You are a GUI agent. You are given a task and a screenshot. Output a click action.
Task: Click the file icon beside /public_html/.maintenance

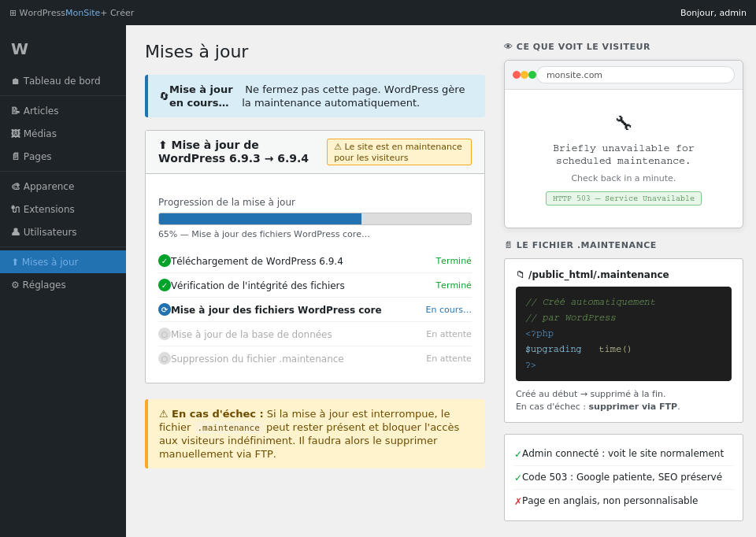(521, 275)
